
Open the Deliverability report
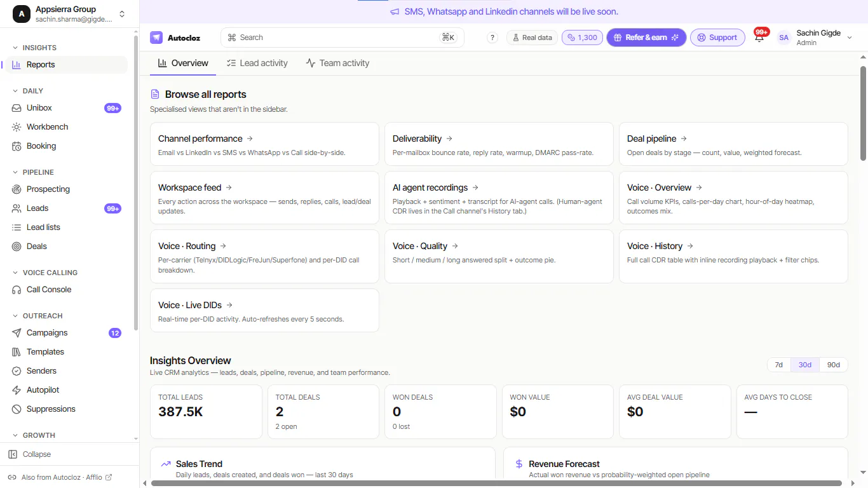[x=499, y=144]
